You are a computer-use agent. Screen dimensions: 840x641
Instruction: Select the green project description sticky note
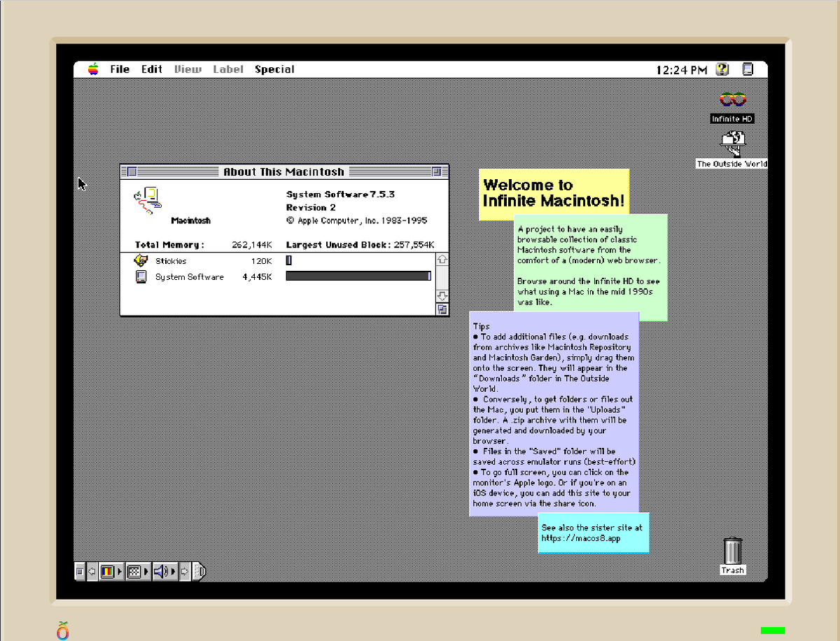pos(591,267)
